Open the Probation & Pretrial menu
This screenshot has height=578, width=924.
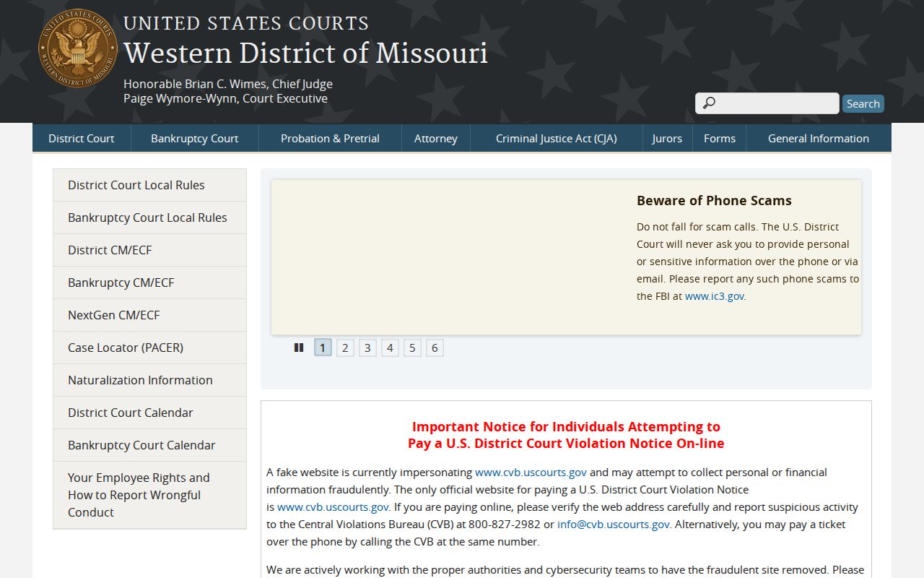[x=330, y=138]
